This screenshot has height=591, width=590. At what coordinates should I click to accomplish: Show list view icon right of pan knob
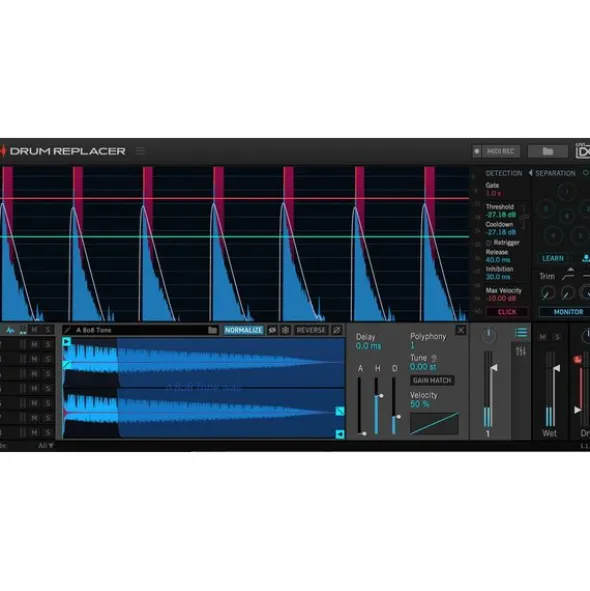point(521,332)
